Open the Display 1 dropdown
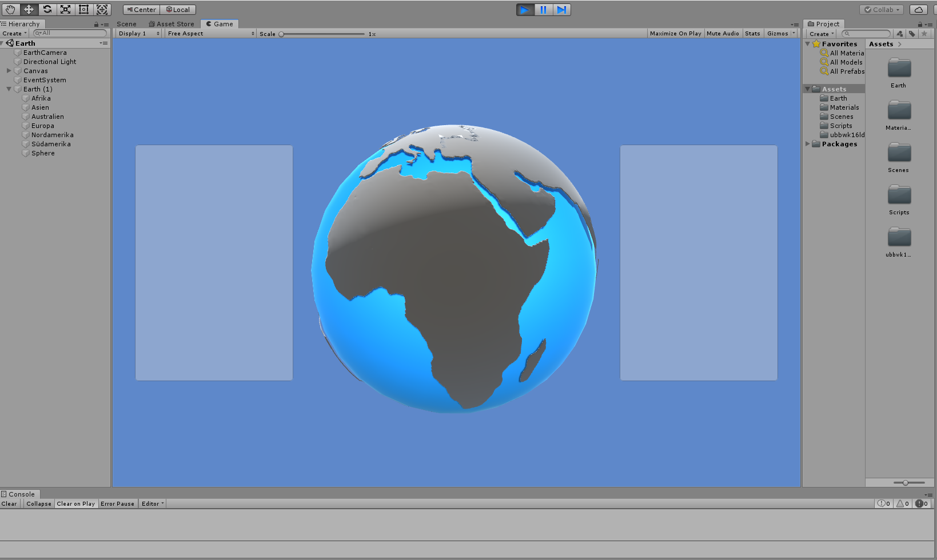Screen dimensions: 937x560 tap(138, 34)
